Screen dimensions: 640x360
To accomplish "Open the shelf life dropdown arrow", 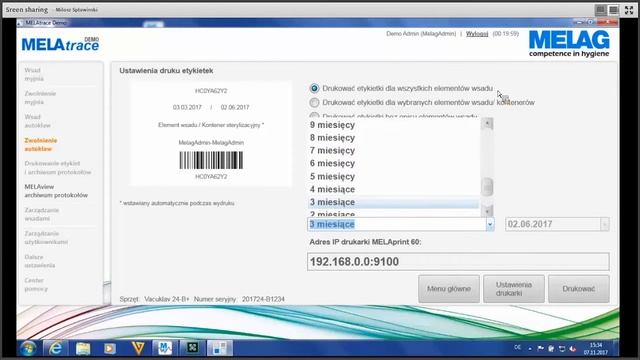I will point(490,224).
